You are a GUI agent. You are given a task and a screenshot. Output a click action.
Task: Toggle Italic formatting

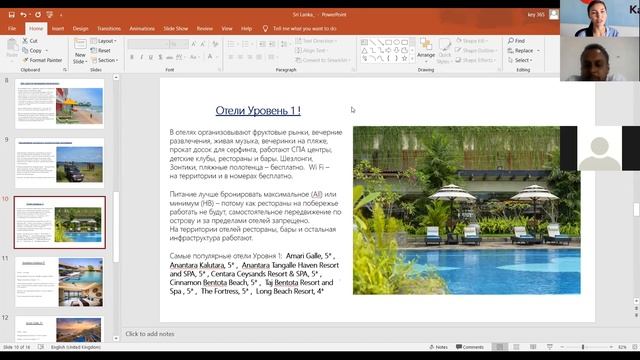click(x=141, y=57)
